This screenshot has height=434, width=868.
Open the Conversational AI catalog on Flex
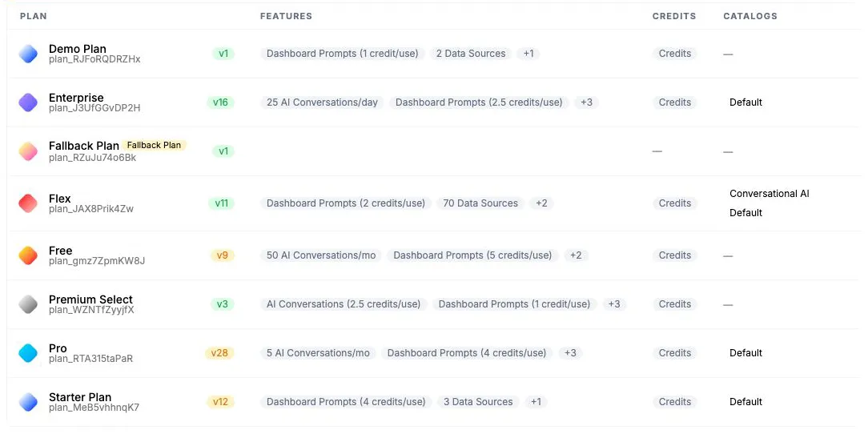pyautogui.click(x=770, y=194)
